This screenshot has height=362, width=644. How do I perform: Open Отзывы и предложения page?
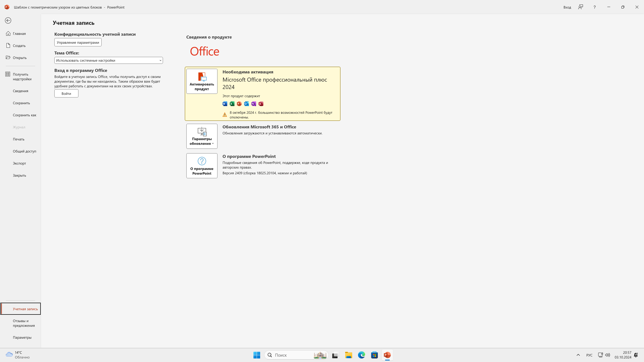(20, 323)
